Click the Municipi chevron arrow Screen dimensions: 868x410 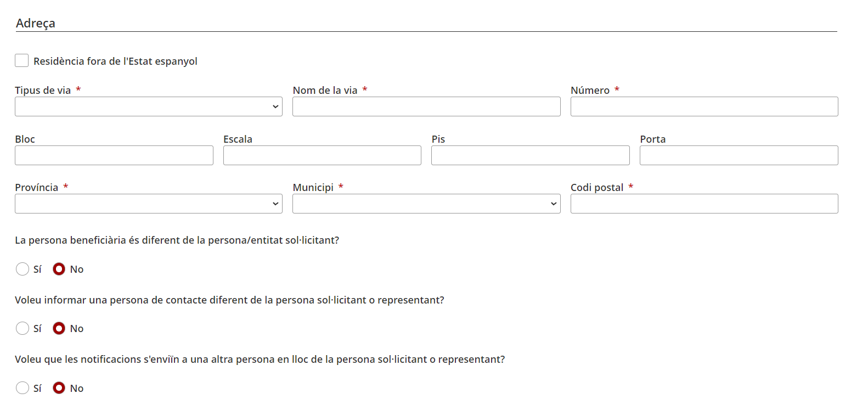pyautogui.click(x=554, y=204)
